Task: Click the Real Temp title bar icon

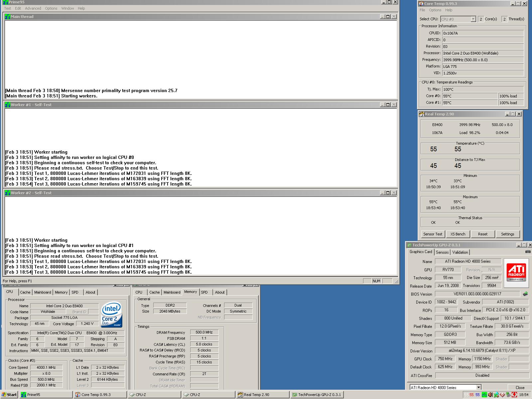Action: coord(422,114)
